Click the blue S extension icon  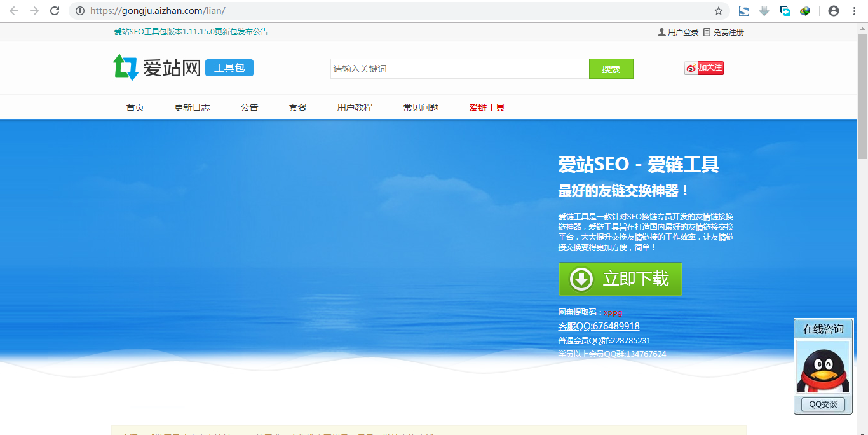[743, 11]
